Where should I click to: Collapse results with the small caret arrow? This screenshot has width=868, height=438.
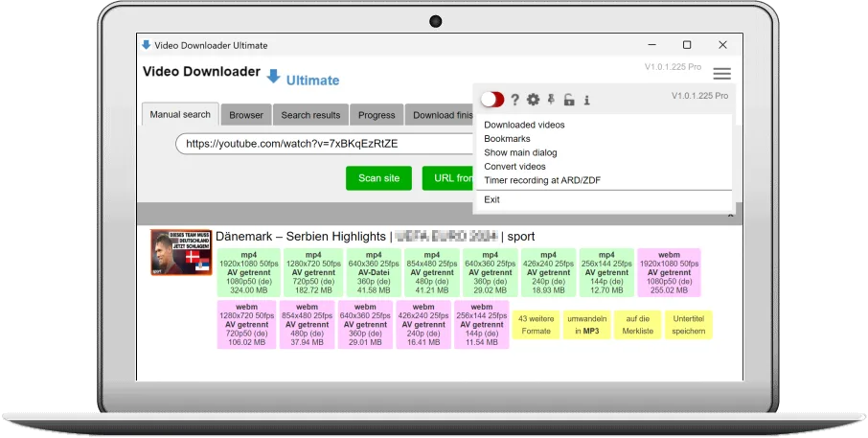tap(731, 215)
